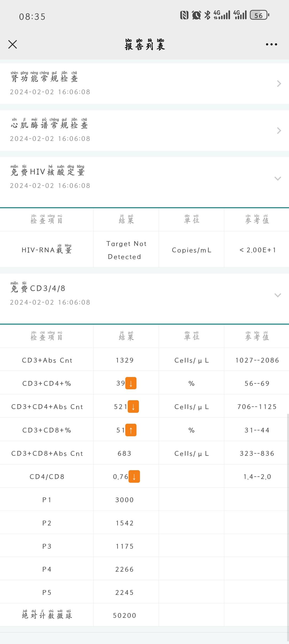Image resolution: width=289 pixels, height=644 pixels.
Task: Tap the orange down arrow beside 39
Action: pos(131,383)
